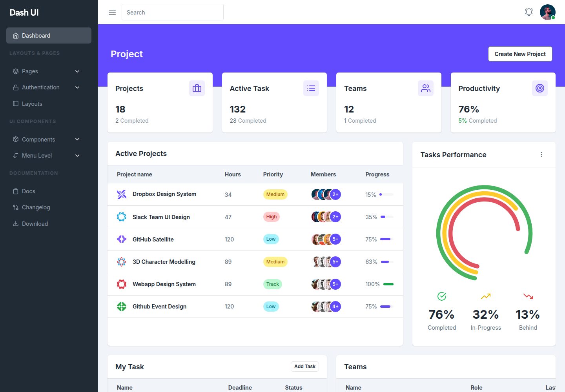565x392 pixels.
Task: Click the Github Event Design logo
Action: [122, 307]
